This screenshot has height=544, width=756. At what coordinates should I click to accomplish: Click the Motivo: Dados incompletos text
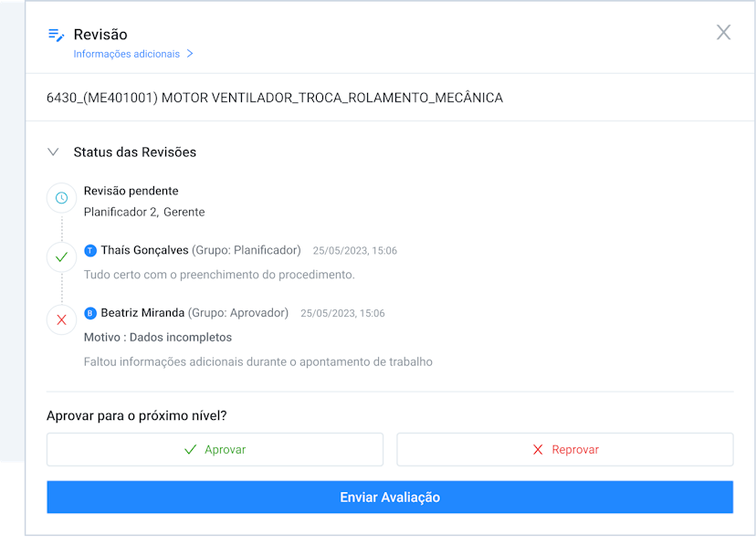pos(158,338)
